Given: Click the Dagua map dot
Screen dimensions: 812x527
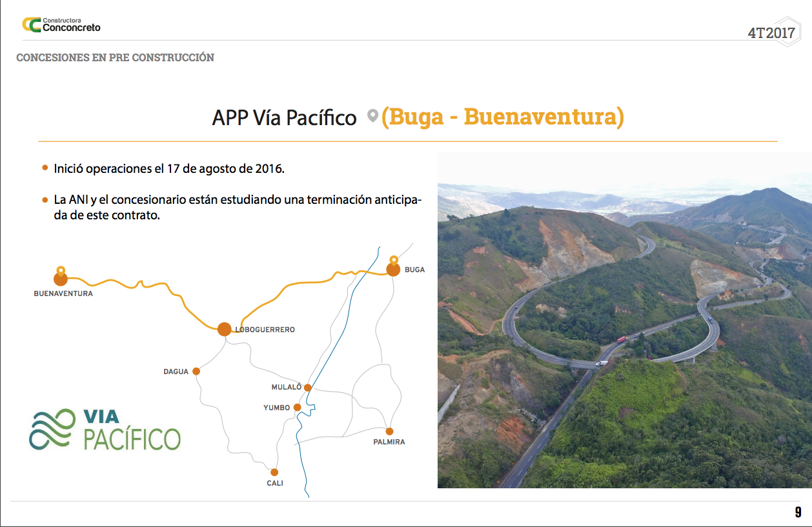Looking at the screenshot, I should 196,372.
